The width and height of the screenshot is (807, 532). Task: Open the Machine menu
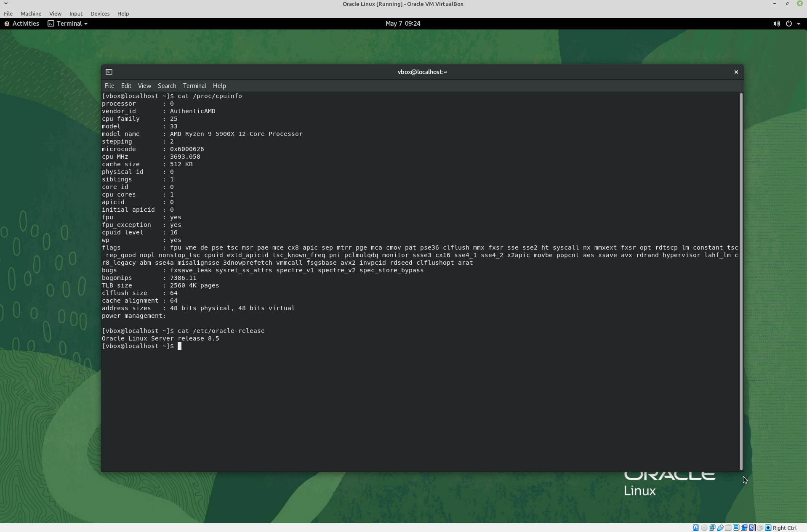(31, 13)
